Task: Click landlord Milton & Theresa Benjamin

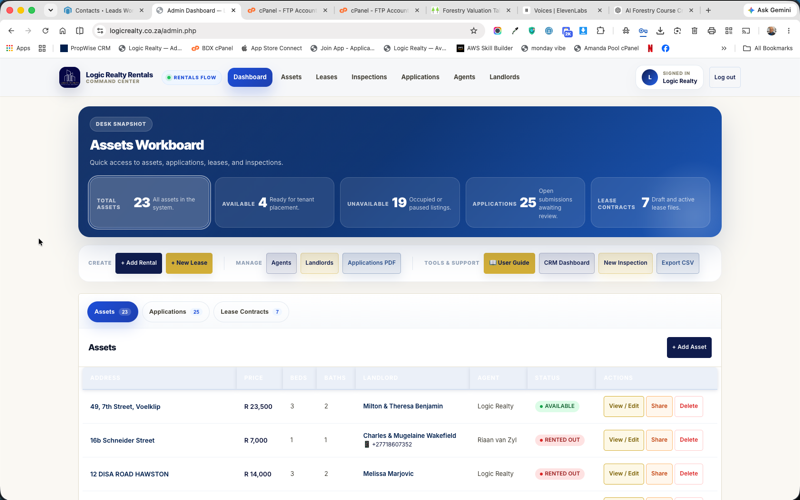Action: point(403,407)
